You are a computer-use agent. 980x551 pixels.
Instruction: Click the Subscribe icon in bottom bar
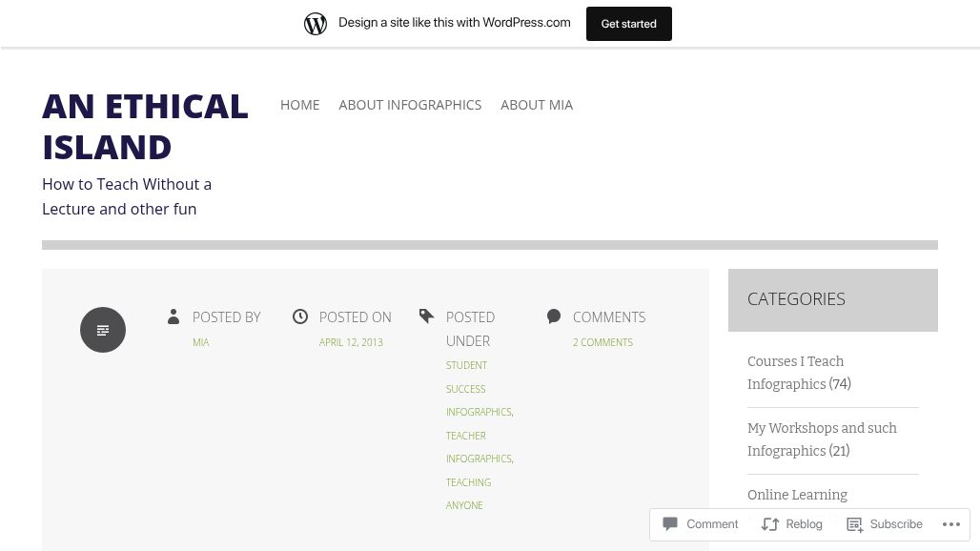854,524
